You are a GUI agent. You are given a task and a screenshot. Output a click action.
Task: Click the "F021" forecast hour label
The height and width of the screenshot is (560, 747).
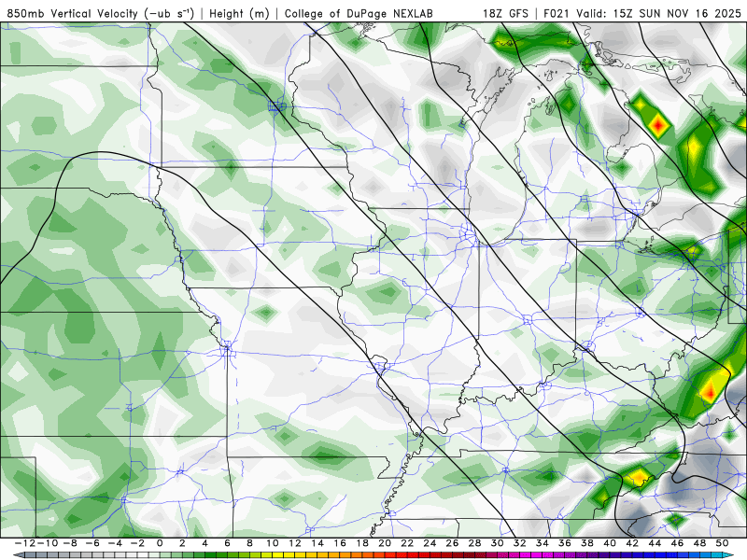(557, 14)
